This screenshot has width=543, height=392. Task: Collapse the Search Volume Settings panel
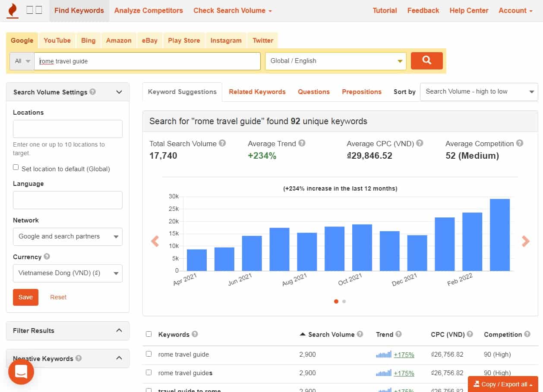click(120, 92)
